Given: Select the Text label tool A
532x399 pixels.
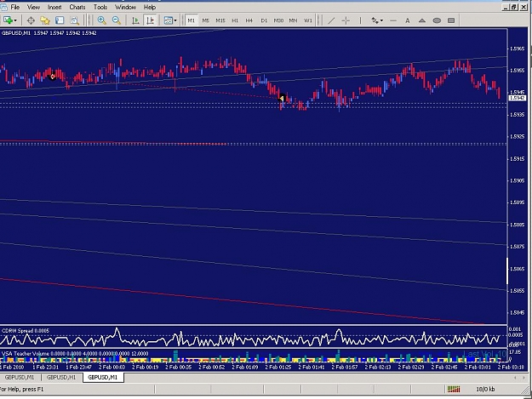Looking at the screenshot, I should (408, 20).
